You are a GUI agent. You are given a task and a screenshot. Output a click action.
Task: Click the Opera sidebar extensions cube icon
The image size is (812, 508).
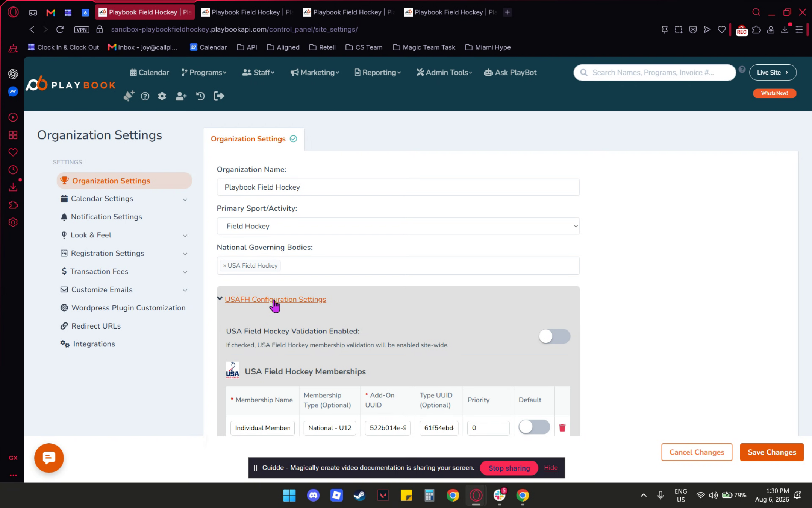(13, 205)
